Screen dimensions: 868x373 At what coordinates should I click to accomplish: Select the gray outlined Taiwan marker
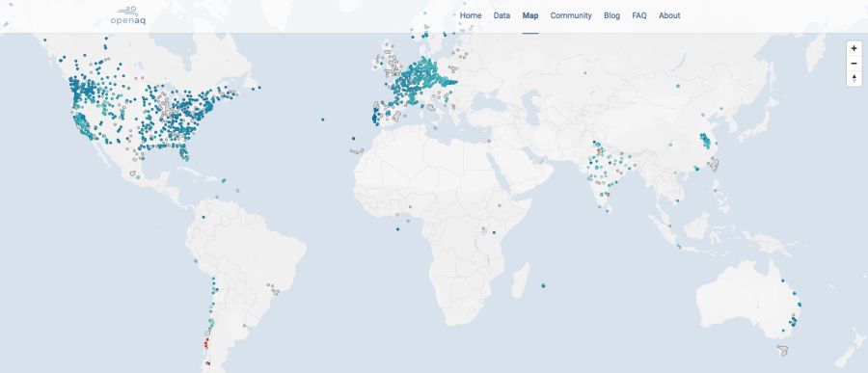coord(716,165)
